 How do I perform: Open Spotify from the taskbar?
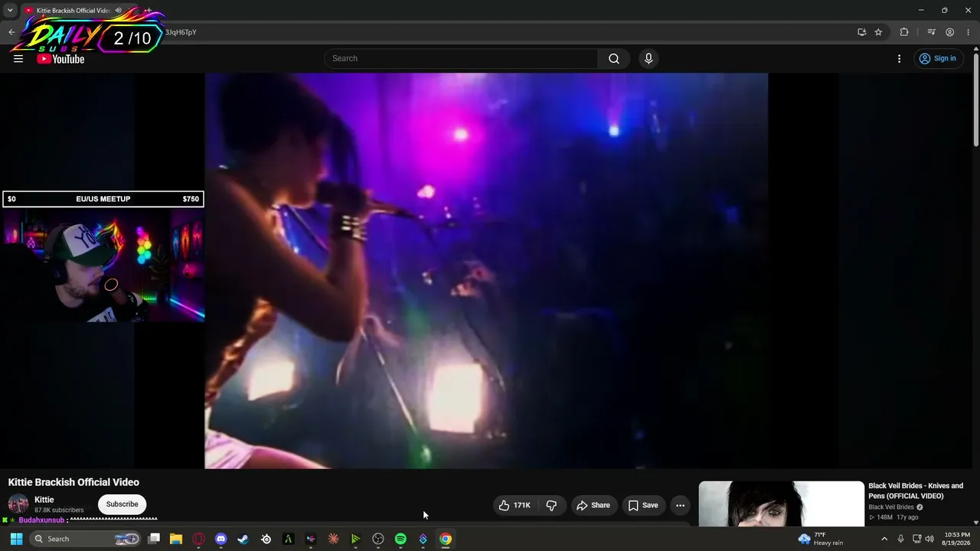click(x=400, y=539)
